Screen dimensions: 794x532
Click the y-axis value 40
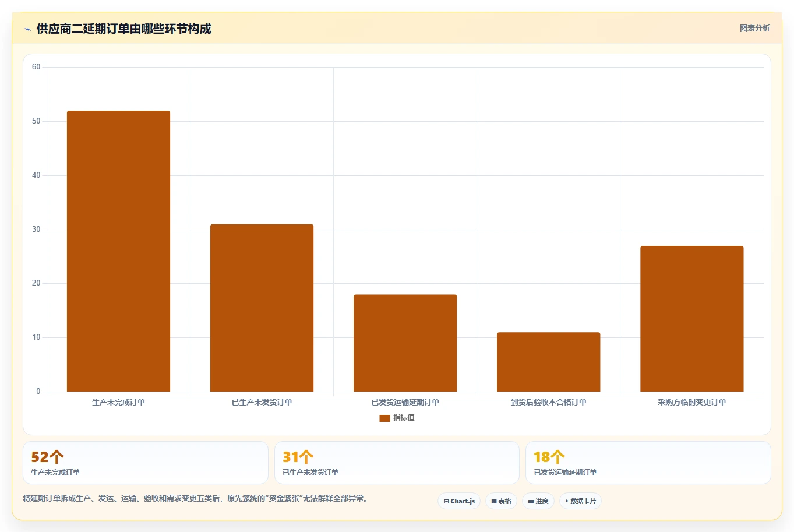tap(36, 175)
